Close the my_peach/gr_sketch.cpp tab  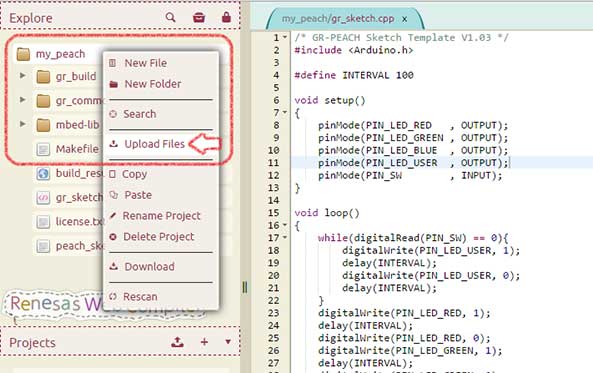click(x=405, y=19)
